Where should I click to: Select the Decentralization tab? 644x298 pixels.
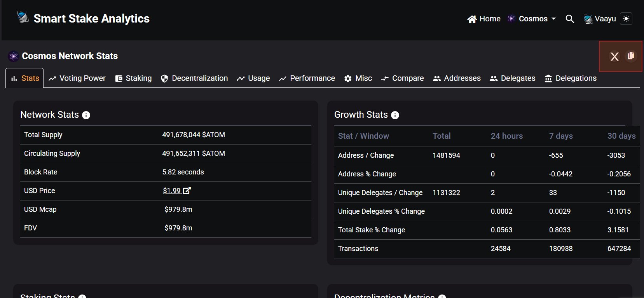coord(194,78)
